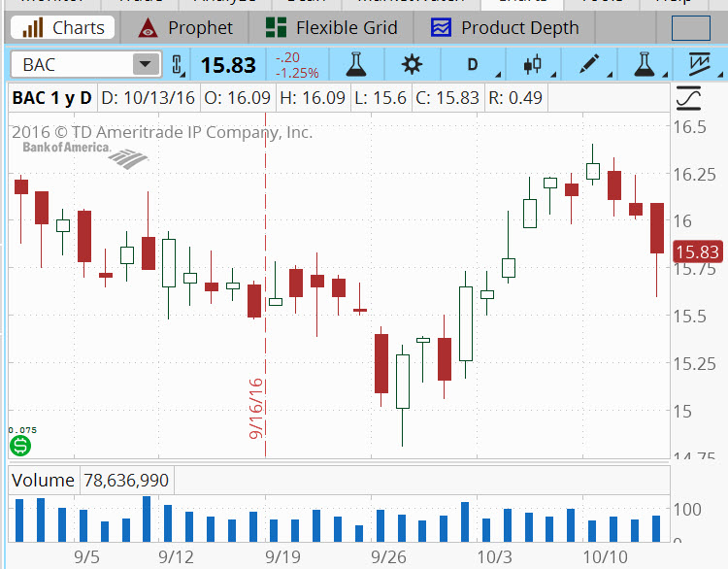This screenshot has width=728, height=569.
Task: Click the 16.5 price axis label
Action: click(x=689, y=127)
